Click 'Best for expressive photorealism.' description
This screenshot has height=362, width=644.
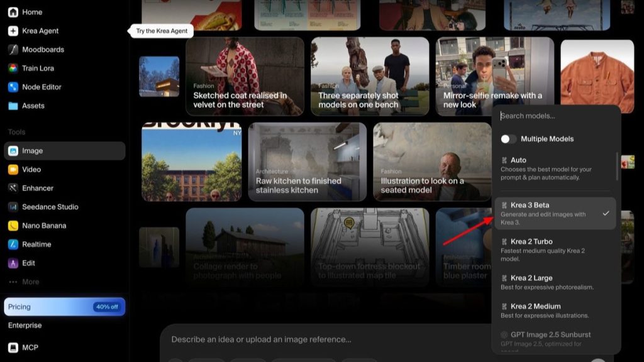click(x=547, y=287)
